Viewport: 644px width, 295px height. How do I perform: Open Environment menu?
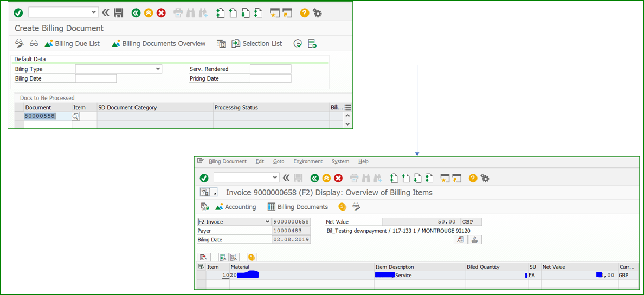[x=307, y=161]
